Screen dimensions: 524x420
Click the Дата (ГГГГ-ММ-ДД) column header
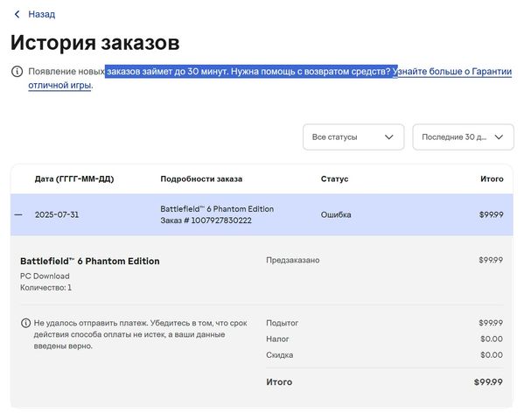[x=74, y=178]
